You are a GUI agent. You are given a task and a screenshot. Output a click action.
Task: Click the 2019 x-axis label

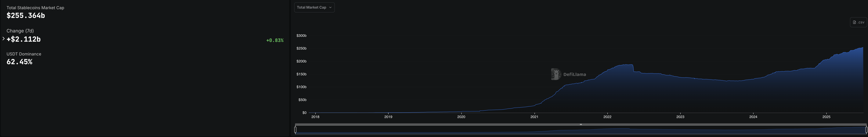click(x=388, y=117)
